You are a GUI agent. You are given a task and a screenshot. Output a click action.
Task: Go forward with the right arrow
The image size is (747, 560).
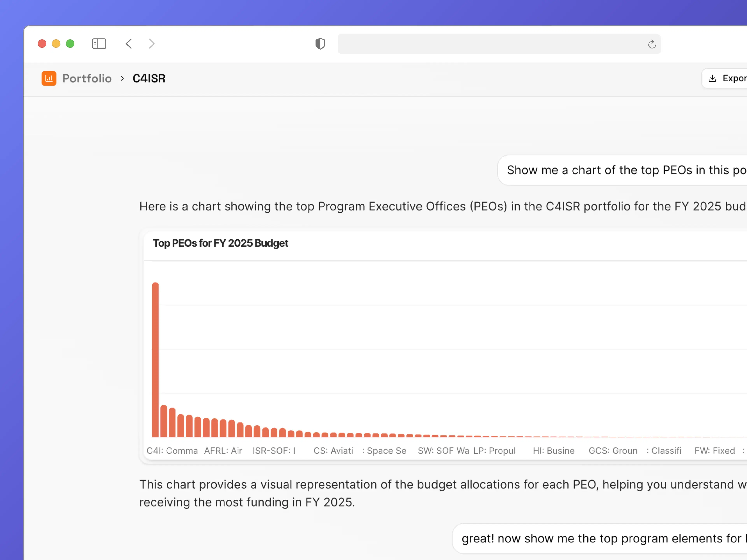click(x=152, y=44)
